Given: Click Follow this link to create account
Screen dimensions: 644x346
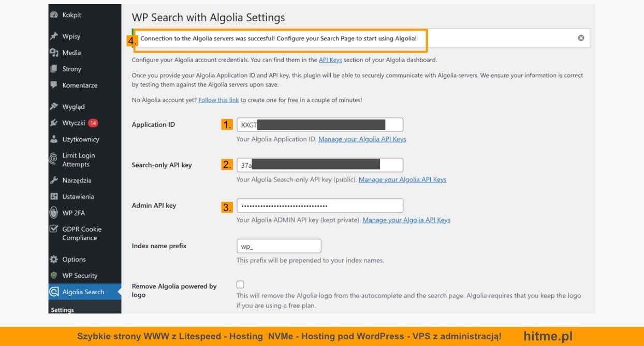Looking at the screenshot, I should point(218,100).
